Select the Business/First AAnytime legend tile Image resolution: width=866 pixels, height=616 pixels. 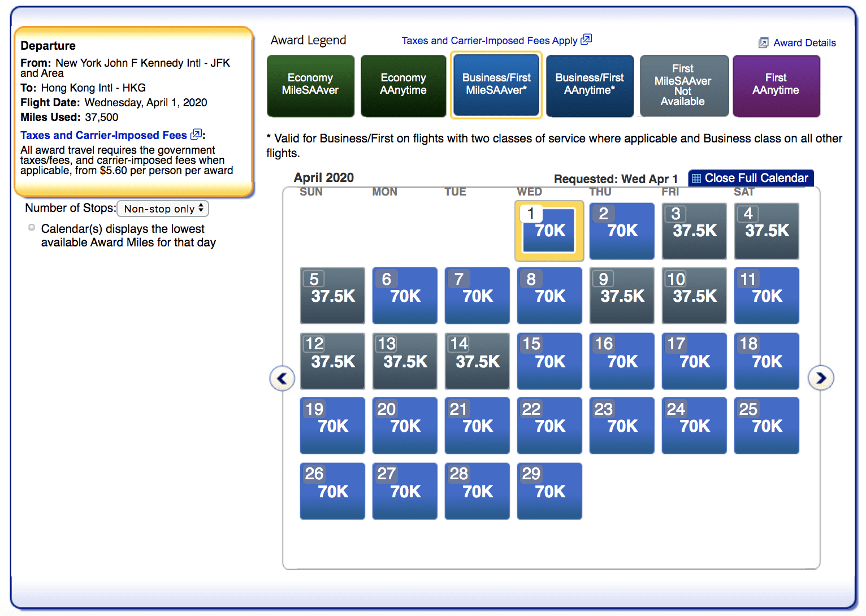pos(590,85)
